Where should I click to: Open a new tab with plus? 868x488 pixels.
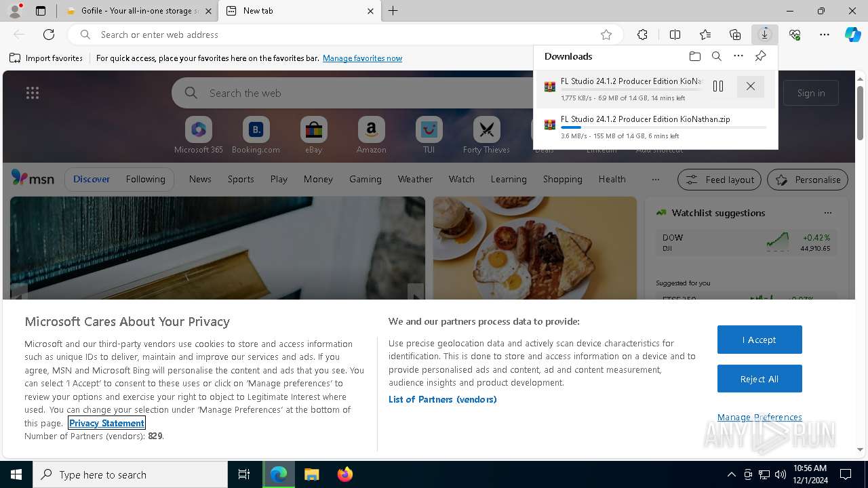click(x=393, y=11)
